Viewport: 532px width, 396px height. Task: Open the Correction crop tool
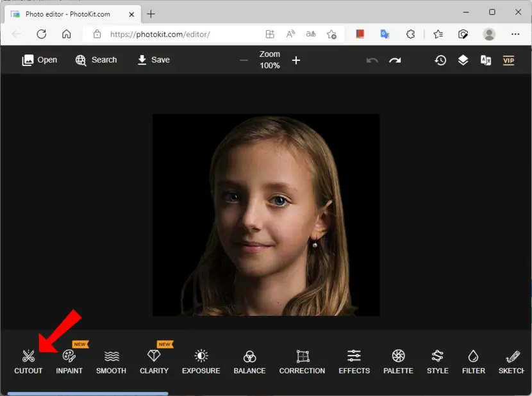[302, 362]
